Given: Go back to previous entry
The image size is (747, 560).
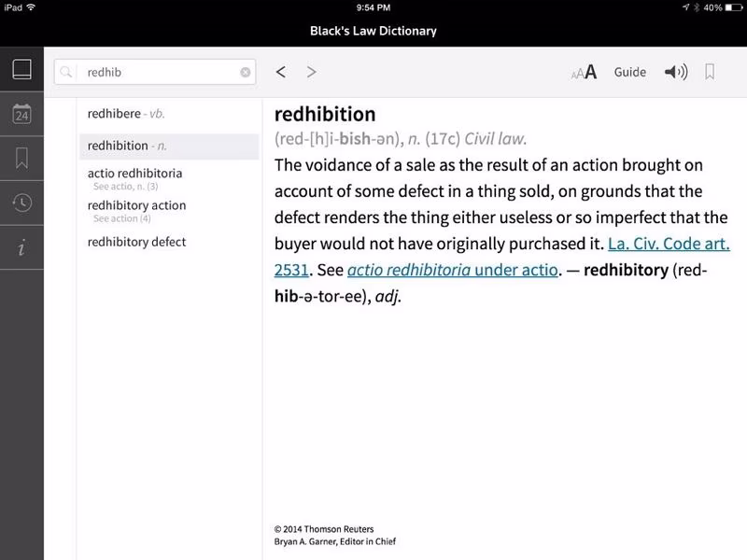Looking at the screenshot, I should click(x=281, y=72).
